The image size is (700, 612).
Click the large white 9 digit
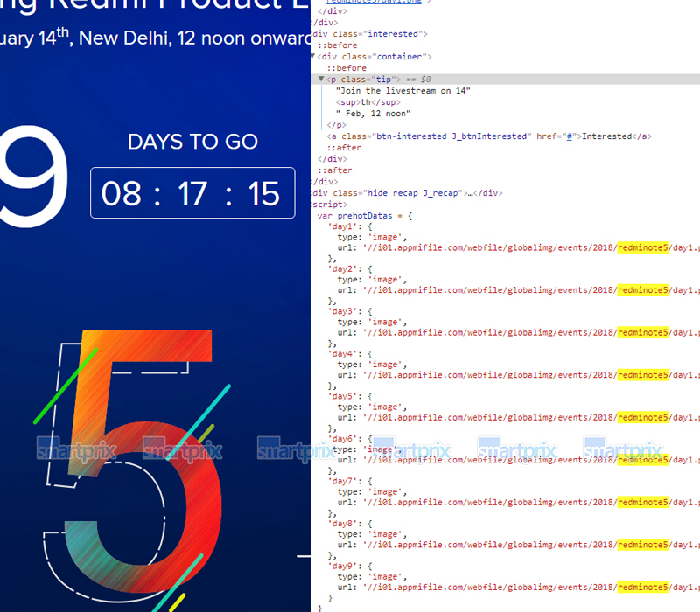33,177
